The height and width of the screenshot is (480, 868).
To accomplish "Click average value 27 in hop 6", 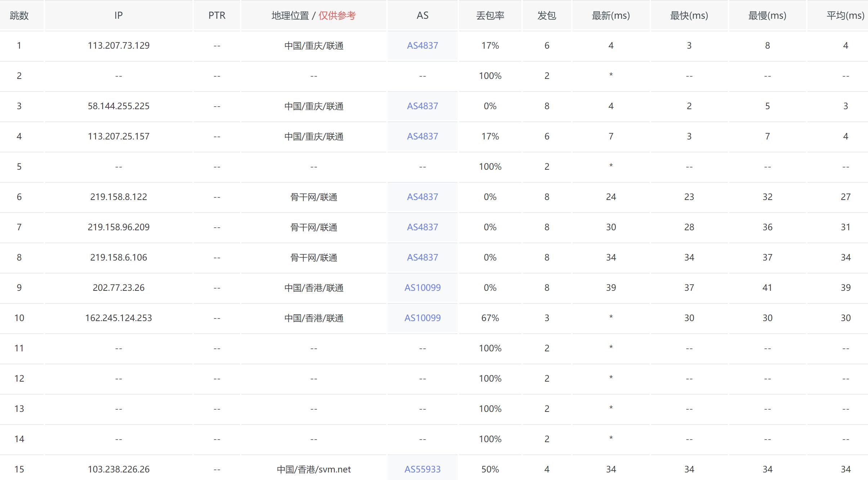I will pos(845,197).
